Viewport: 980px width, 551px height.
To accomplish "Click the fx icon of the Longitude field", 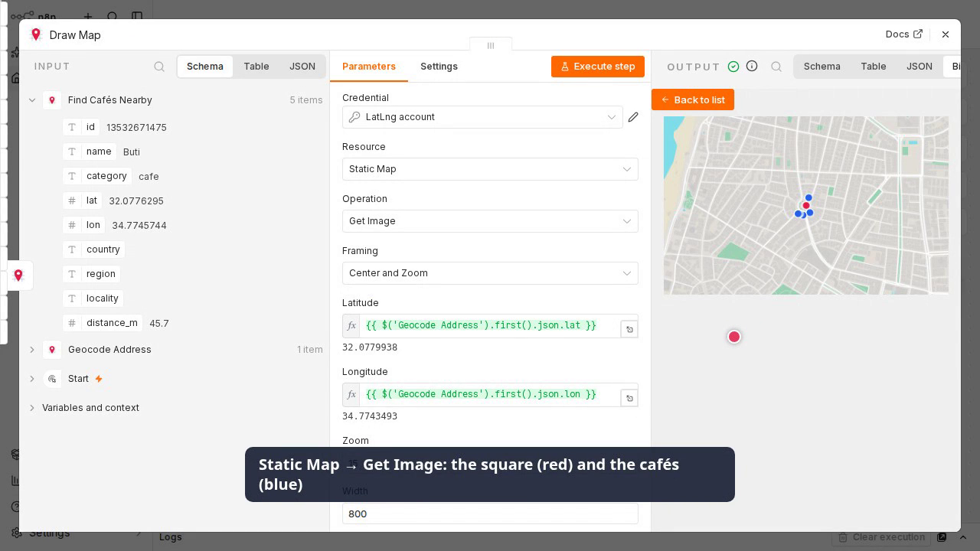I will pos(351,394).
